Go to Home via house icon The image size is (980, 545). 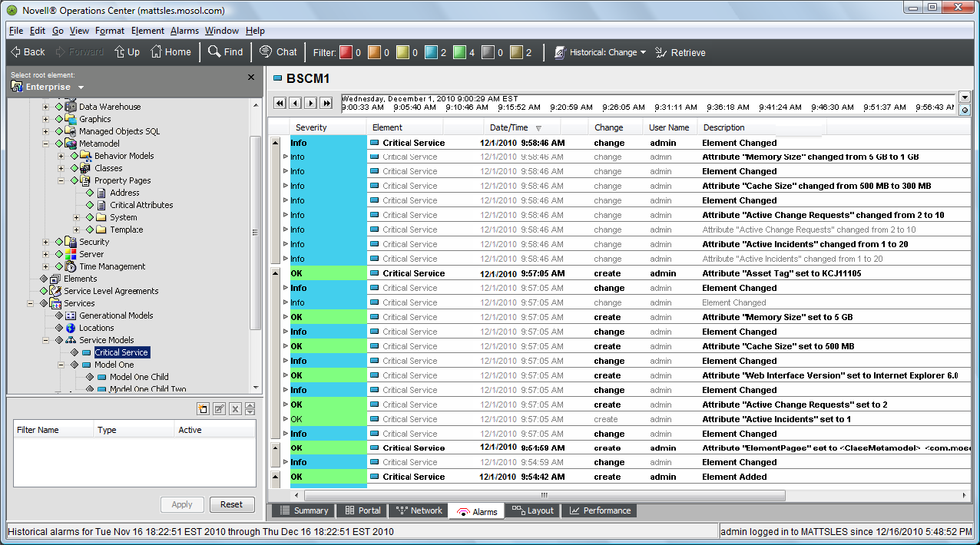point(157,52)
